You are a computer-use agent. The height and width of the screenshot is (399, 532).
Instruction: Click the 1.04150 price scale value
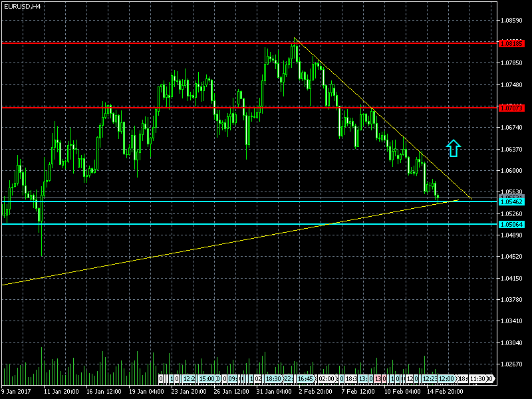pos(511,278)
